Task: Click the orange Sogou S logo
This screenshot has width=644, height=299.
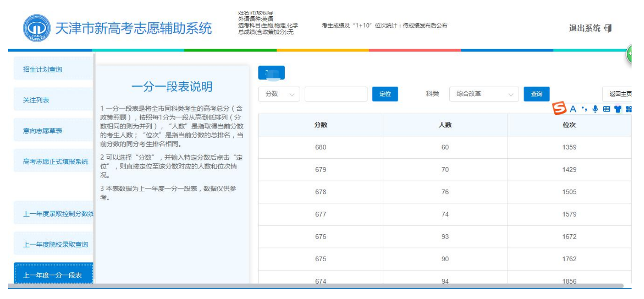Action: point(559,109)
